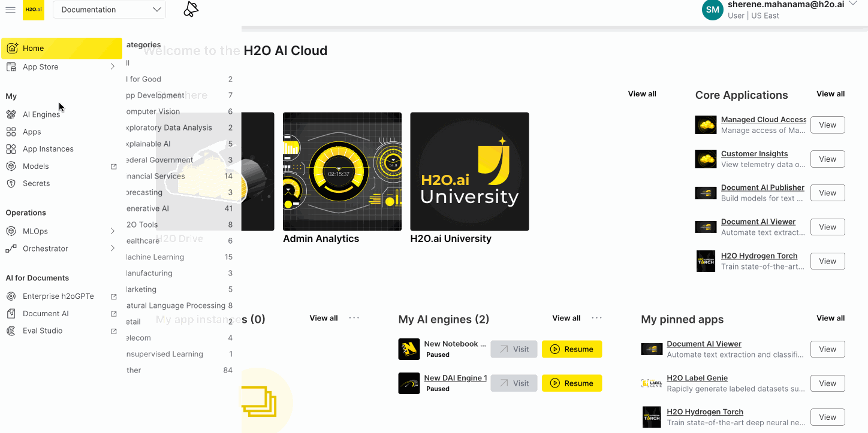Click the Secrets shield icon
The width and height of the screenshot is (868, 433).
11,183
